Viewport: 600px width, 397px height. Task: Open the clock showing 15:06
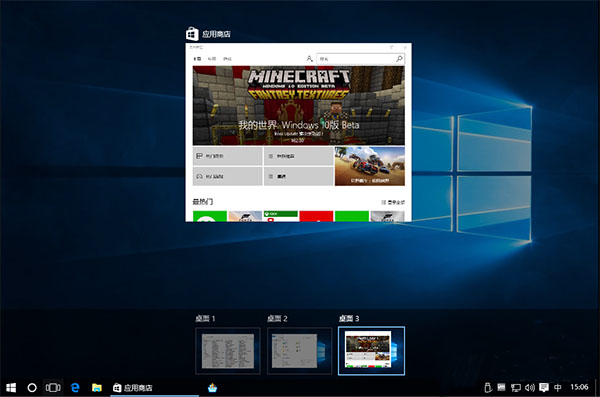579,387
